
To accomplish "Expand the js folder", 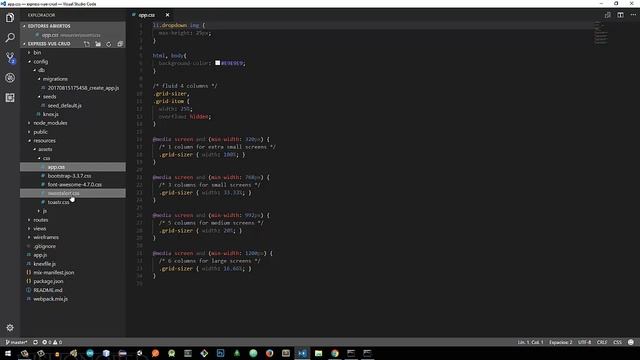I will pos(44,211).
